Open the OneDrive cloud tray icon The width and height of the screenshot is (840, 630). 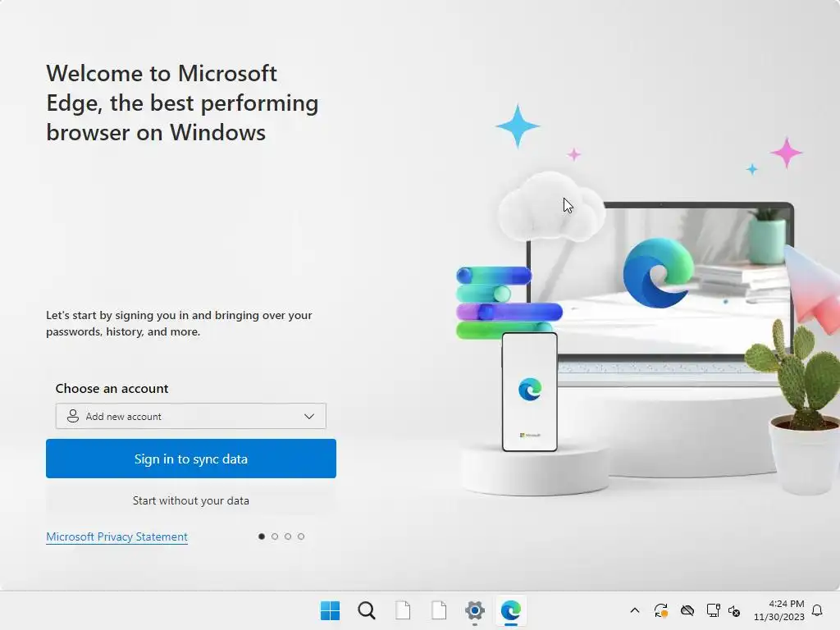coord(687,610)
